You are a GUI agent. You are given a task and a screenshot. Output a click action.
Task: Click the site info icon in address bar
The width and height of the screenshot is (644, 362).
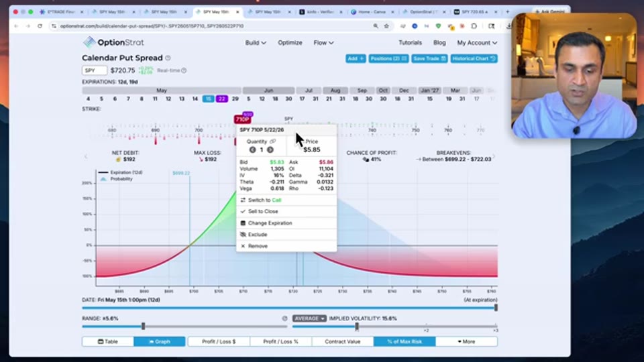click(54, 26)
